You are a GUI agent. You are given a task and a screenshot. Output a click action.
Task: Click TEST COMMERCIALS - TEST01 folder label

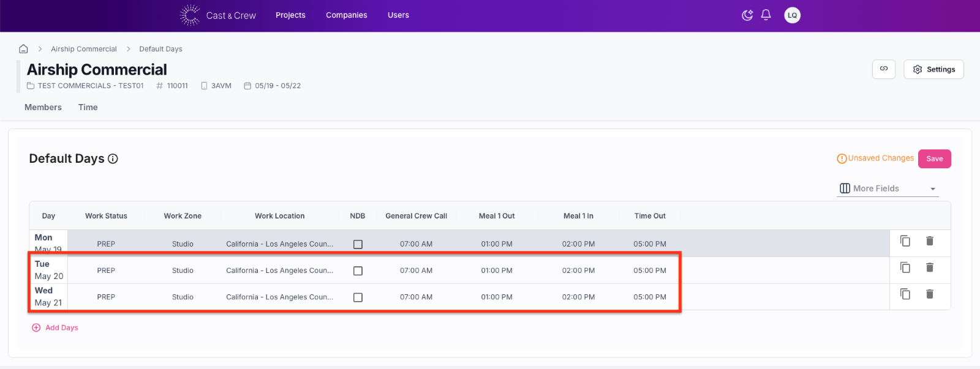[x=85, y=86]
